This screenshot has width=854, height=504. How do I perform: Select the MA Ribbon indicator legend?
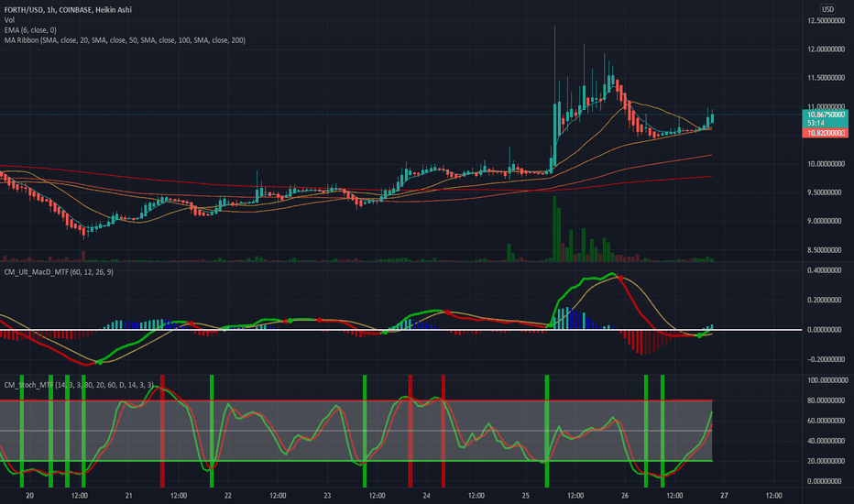pyautogui.click(x=125, y=39)
